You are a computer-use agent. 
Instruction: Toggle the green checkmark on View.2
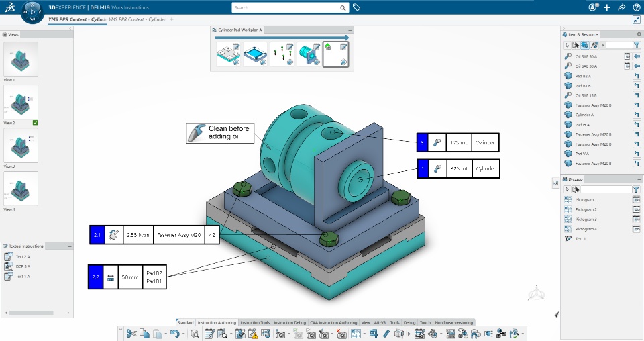coord(36,122)
